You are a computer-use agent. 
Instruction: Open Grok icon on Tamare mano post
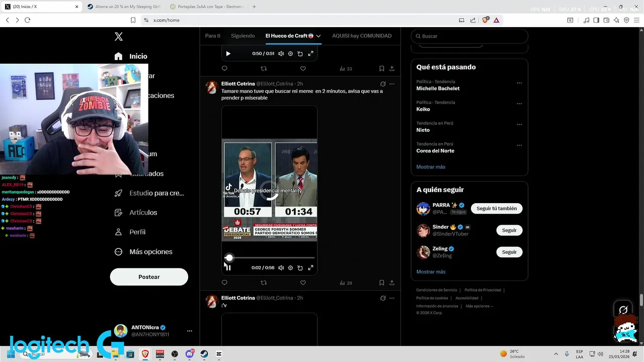tap(383, 84)
